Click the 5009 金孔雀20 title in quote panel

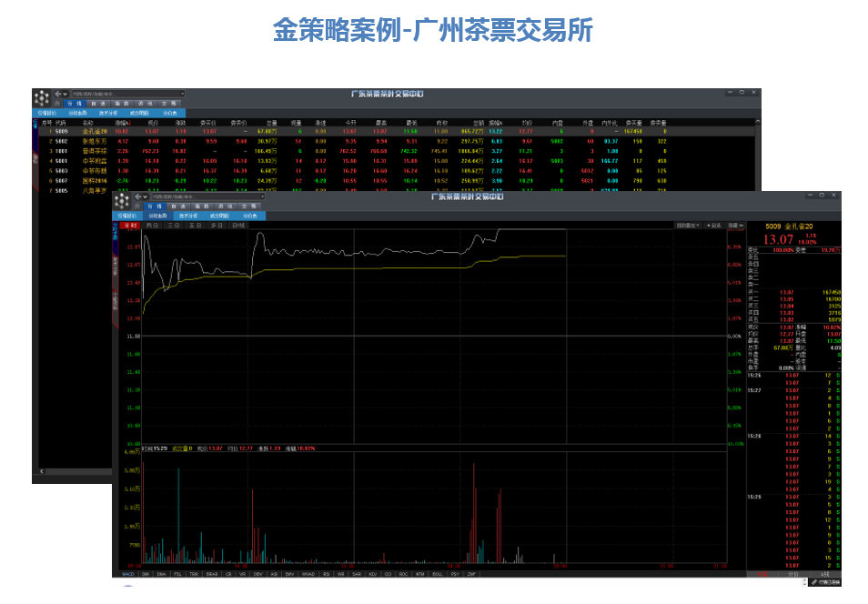click(x=789, y=226)
